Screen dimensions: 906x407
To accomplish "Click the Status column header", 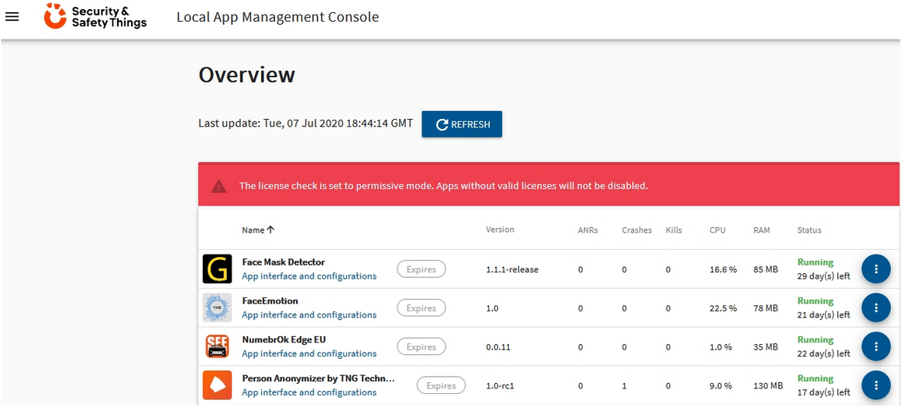I will pos(809,230).
